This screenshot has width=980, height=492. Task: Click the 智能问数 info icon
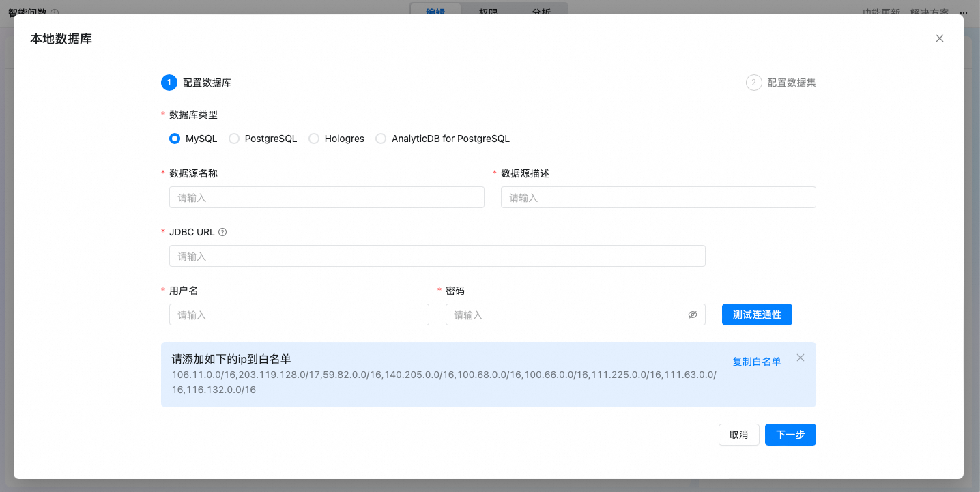pos(55,12)
